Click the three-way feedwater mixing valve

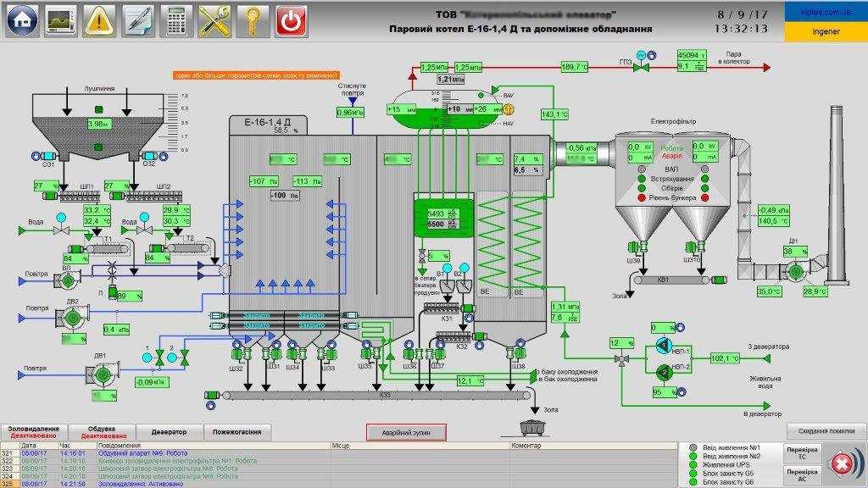click(621, 359)
